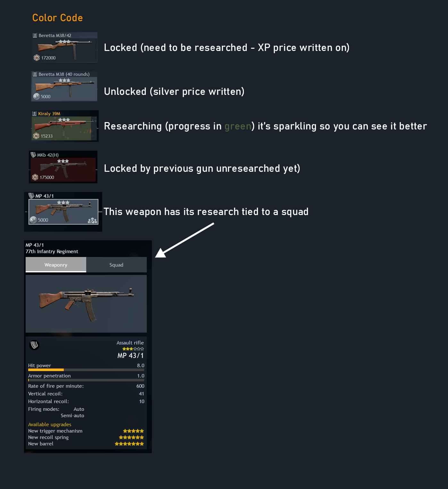Switch to the Squad tab
The width and height of the screenshot is (448, 489).
(x=116, y=265)
